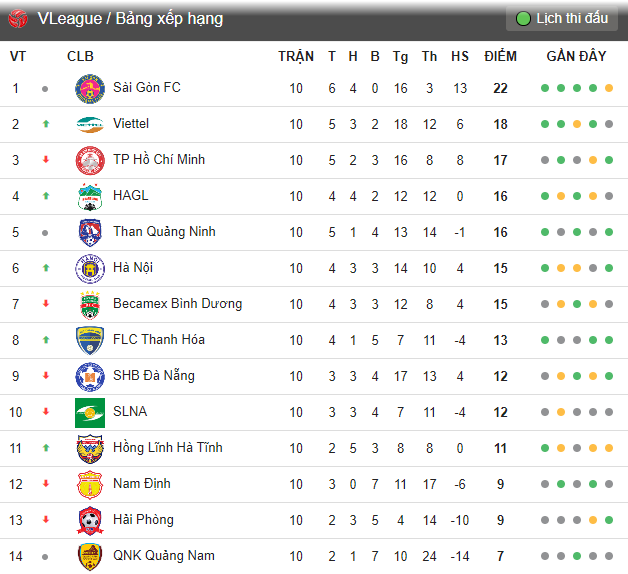This screenshot has width=628, height=574.
Task: Click the Hải Phòng club crest
Action: [90, 521]
